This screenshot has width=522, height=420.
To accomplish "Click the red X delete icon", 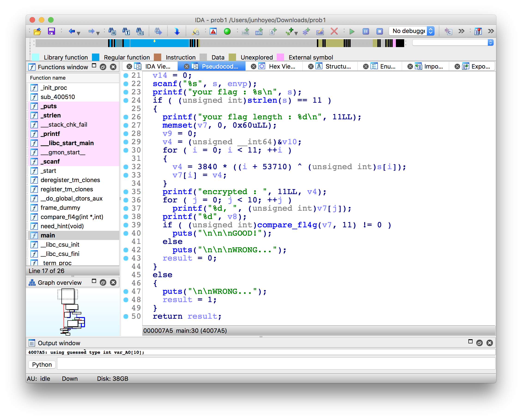I will coord(334,31).
